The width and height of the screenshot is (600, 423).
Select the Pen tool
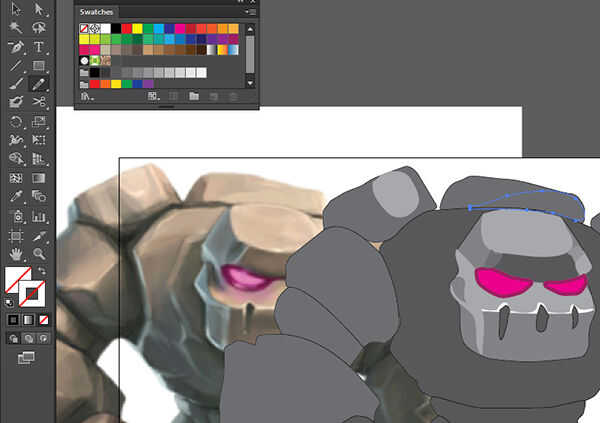tap(16, 47)
